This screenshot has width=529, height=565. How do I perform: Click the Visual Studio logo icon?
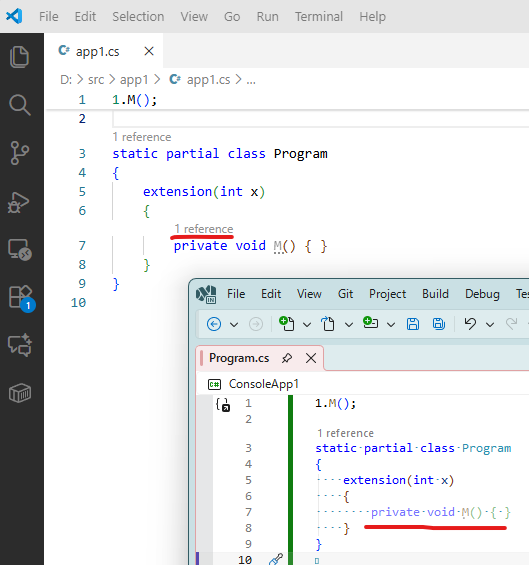pos(206,294)
